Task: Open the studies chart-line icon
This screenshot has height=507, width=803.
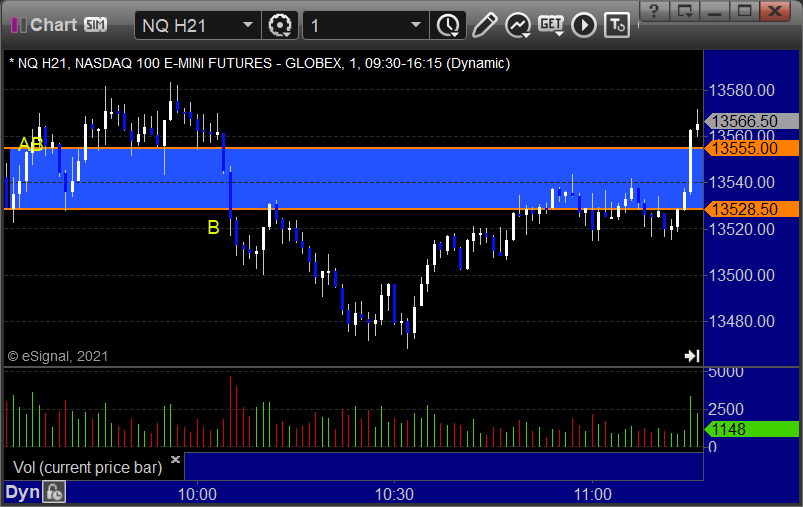Action: click(x=518, y=25)
